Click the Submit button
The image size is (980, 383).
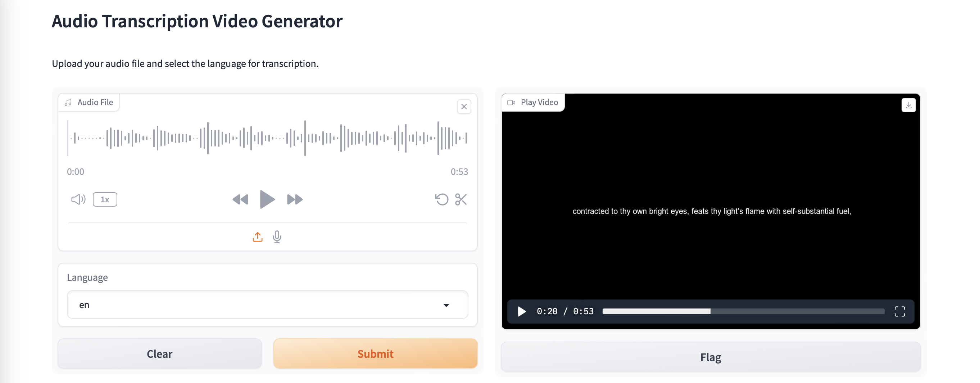click(x=376, y=354)
